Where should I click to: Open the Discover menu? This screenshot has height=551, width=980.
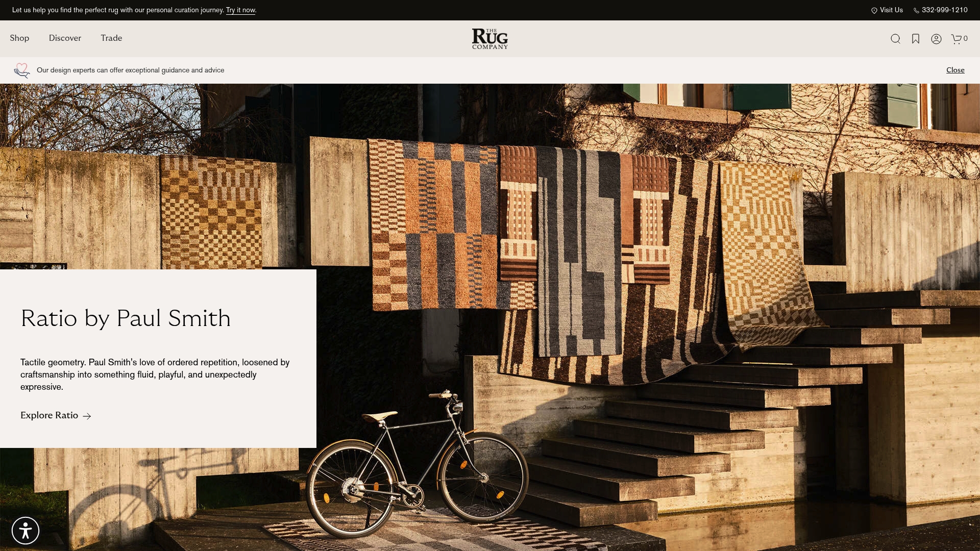[65, 38]
